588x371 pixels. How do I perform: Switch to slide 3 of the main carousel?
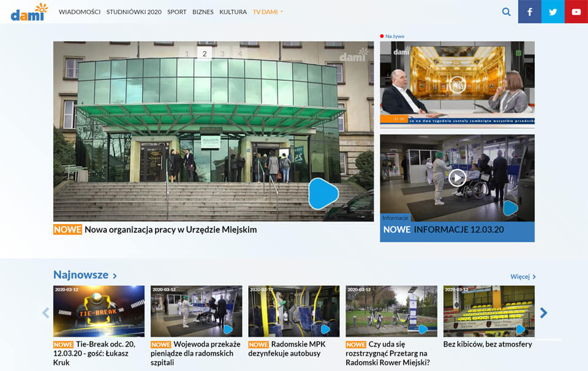(x=222, y=54)
